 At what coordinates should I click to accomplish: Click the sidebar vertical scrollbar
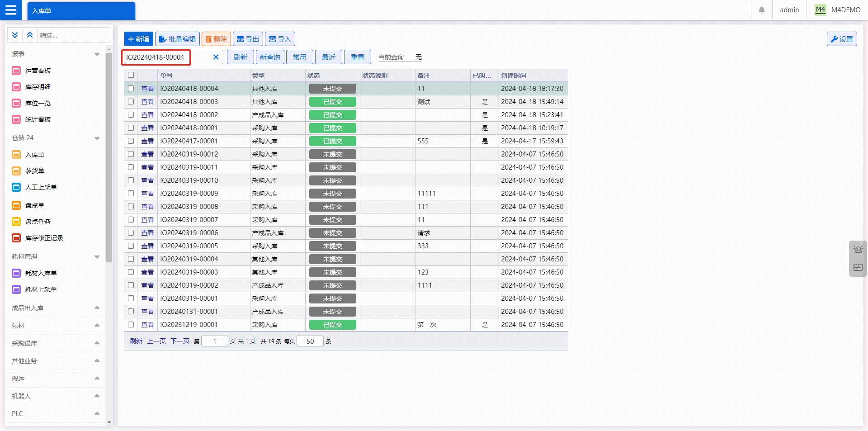pyautogui.click(x=109, y=157)
